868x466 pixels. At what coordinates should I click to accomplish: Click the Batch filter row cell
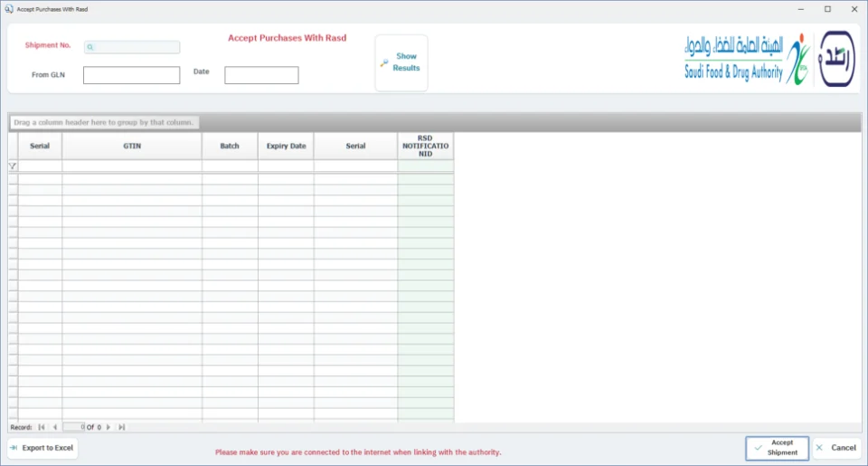coord(230,166)
